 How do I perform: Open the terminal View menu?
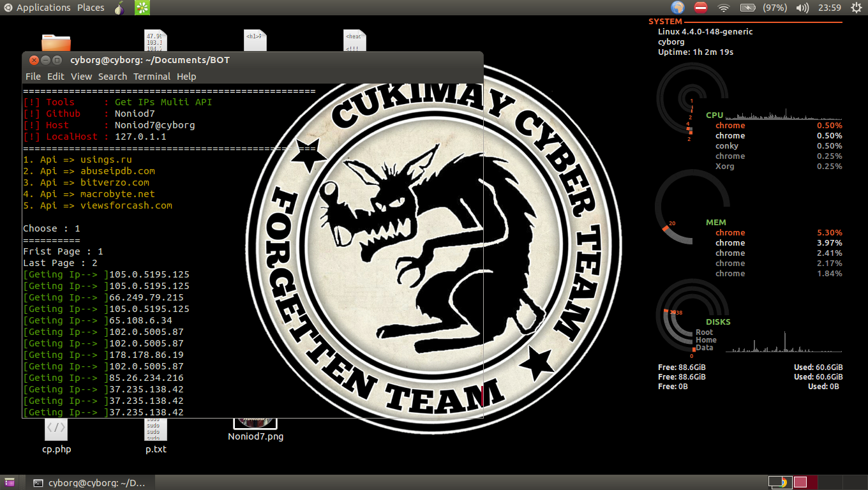pos(81,77)
